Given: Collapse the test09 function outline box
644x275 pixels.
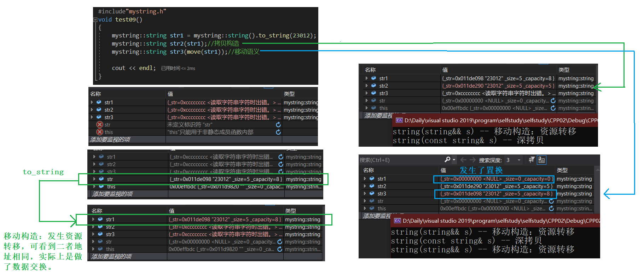Looking at the screenshot, I should click(x=95, y=20).
